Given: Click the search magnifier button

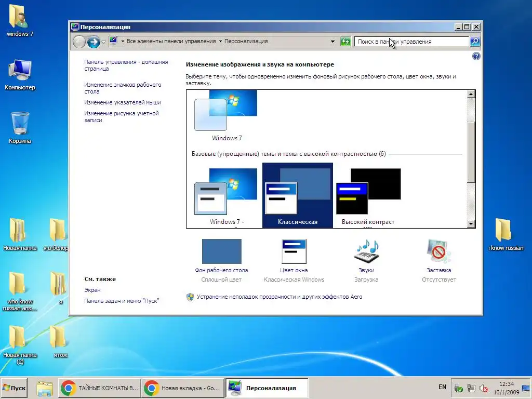Looking at the screenshot, I should pyautogui.click(x=475, y=42).
